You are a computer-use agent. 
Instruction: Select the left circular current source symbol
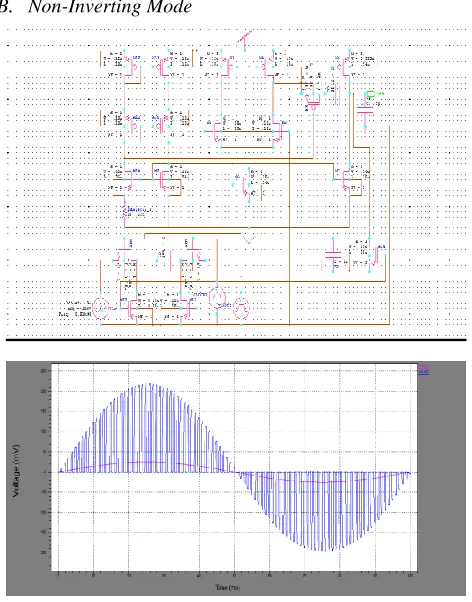click(x=217, y=299)
